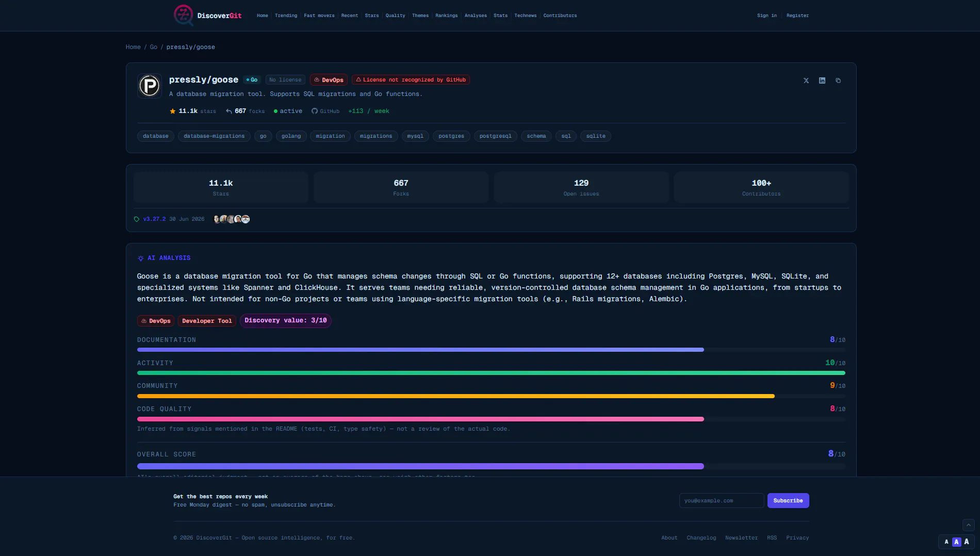The width and height of the screenshot is (980, 556).
Task: Go to Fast movers page
Action: coord(319,15)
